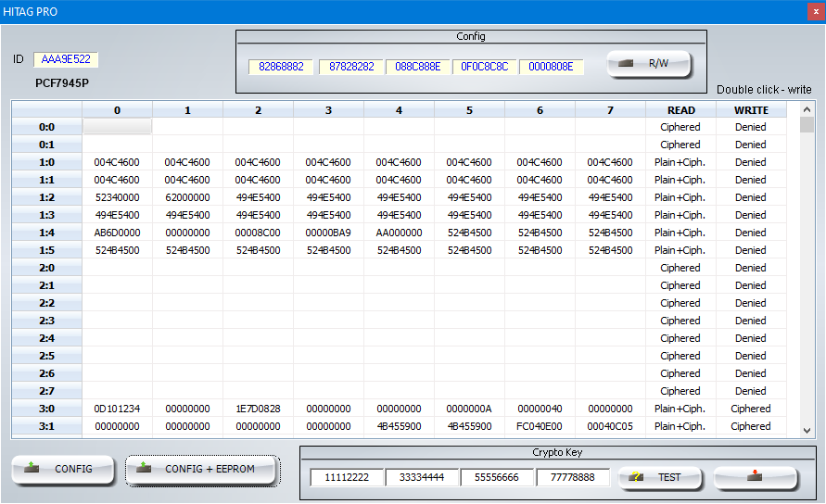Select row header 2:7
Image resolution: width=826 pixels, height=504 pixels.
coord(47,391)
